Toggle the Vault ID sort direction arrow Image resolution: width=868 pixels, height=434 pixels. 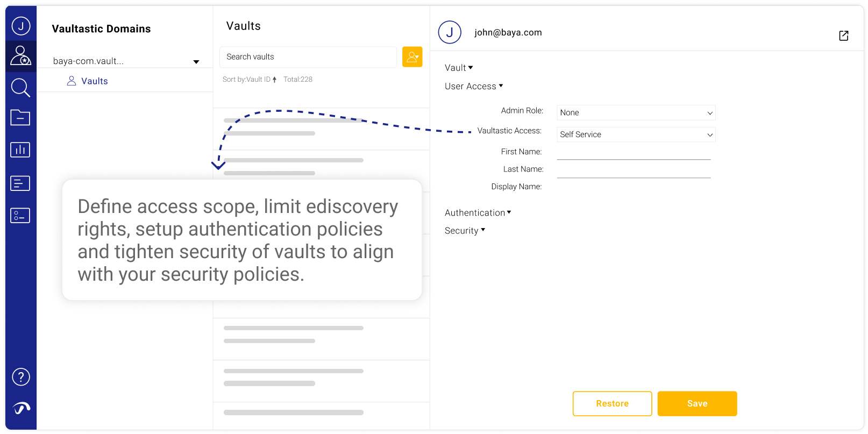(x=275, y=79)
